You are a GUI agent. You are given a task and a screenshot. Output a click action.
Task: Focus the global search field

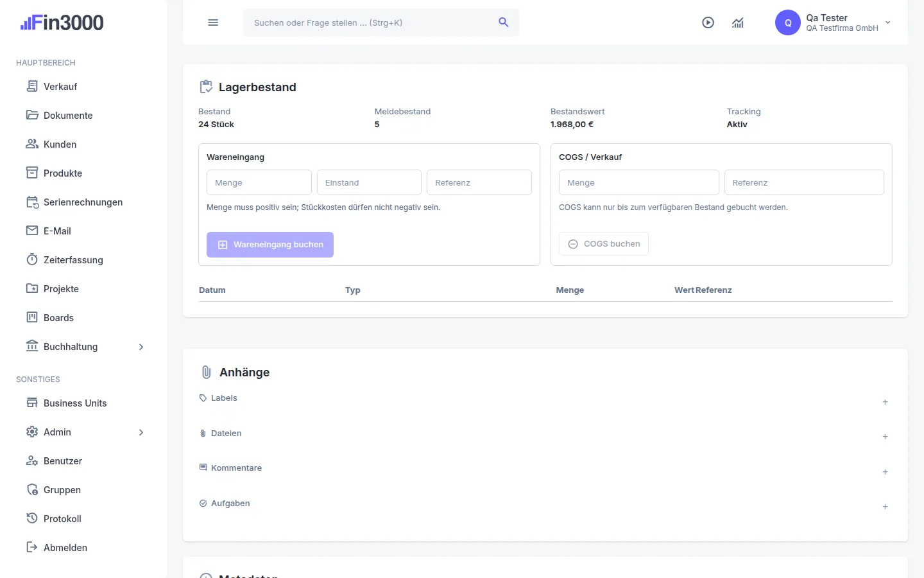pos(381,22)
